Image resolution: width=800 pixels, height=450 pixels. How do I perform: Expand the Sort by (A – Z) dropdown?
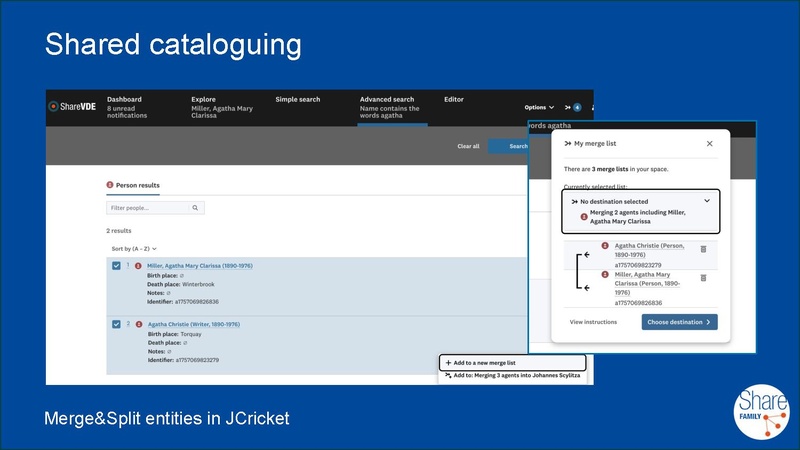(134, 248)
